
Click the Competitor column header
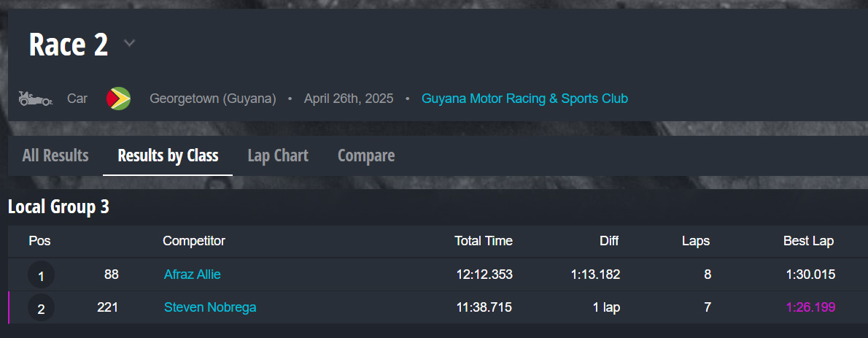coord(194,241)
